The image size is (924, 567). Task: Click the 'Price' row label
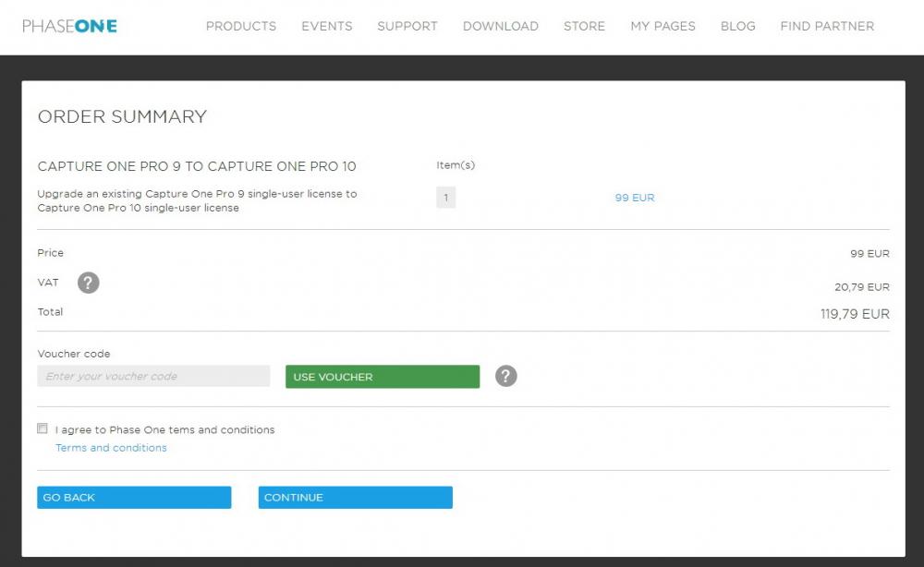coord(50,253)
